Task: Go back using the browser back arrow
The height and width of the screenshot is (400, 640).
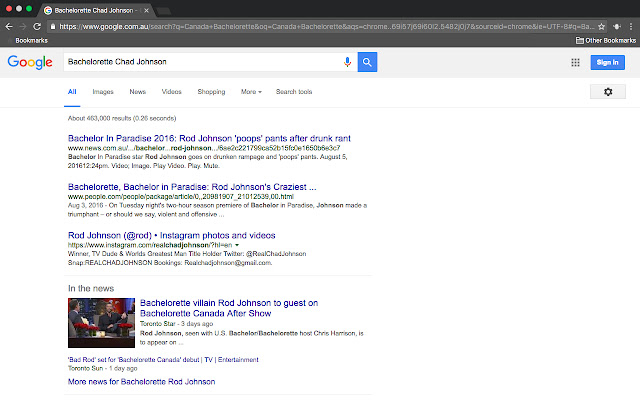Action: coord(11,26)
